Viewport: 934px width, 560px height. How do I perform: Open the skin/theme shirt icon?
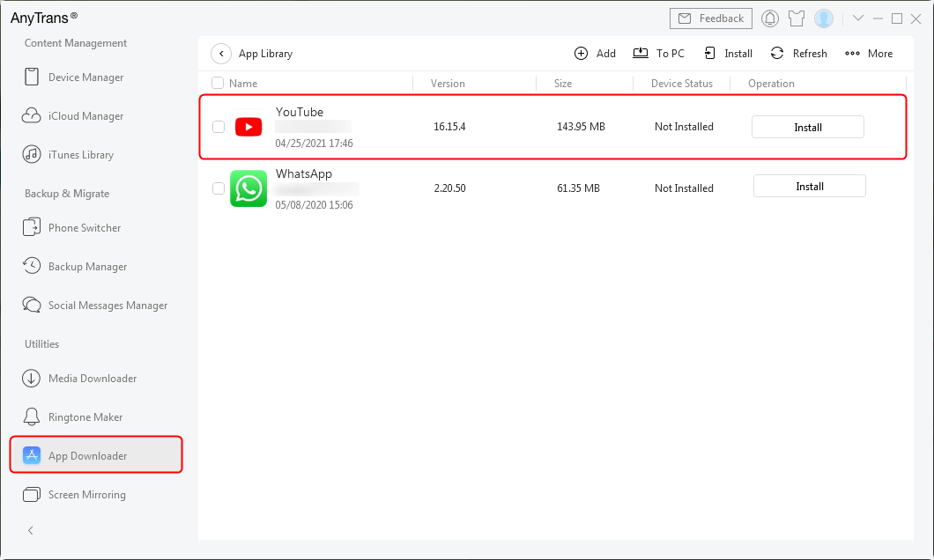point(797,18)
